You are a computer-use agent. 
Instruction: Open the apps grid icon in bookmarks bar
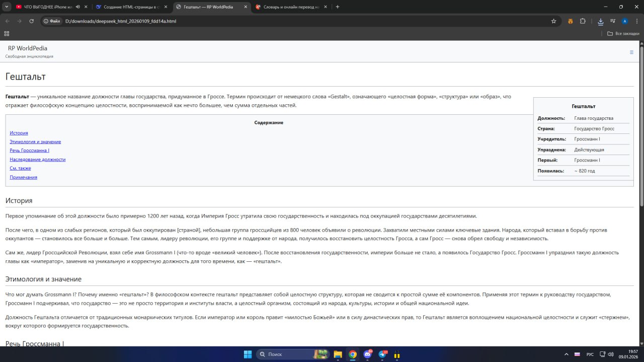coord(7,33)
